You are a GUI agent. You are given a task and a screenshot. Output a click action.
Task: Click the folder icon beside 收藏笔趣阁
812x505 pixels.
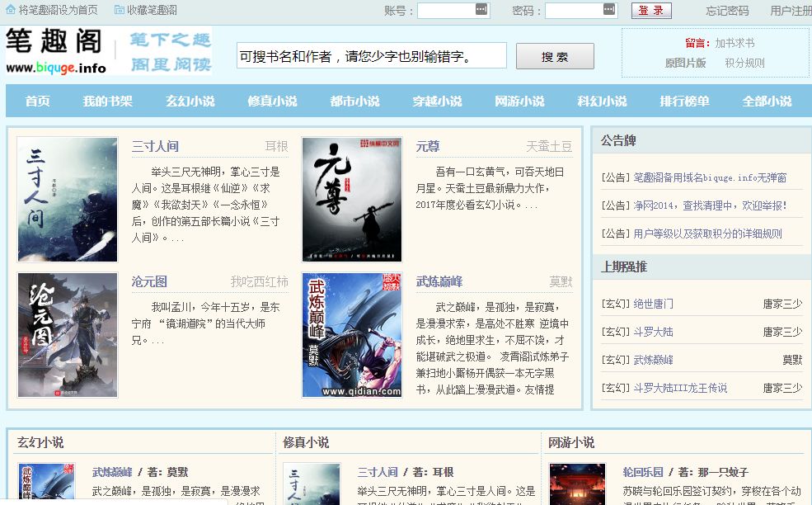tap(119, 9)
